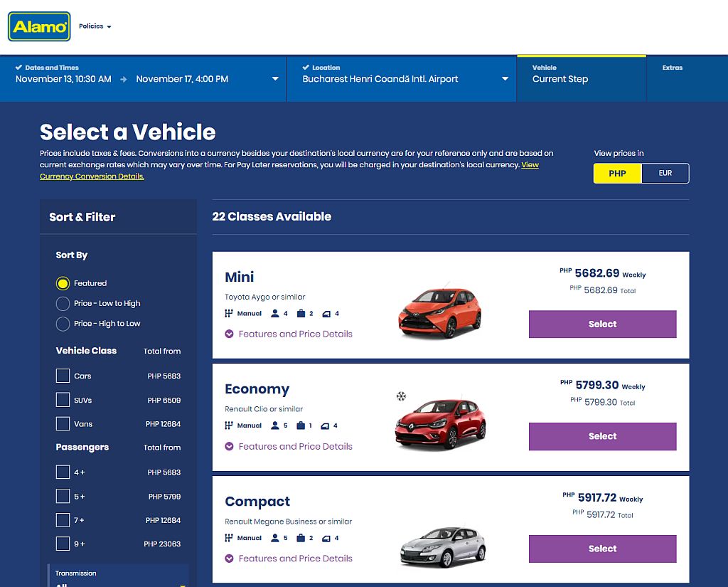Expand Economy Features and Price Details
728x587 pixels.
tap(289, 446)
